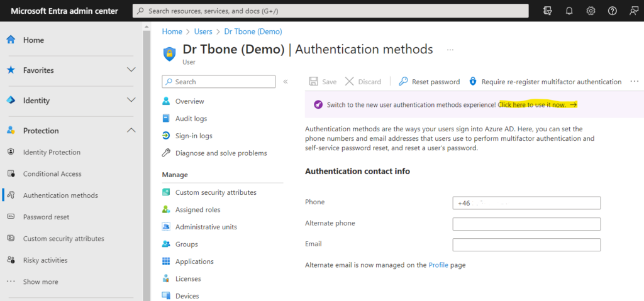644x301 pixels.
Task: Click the Identity diamond icon
Action: tap(11, 101)
